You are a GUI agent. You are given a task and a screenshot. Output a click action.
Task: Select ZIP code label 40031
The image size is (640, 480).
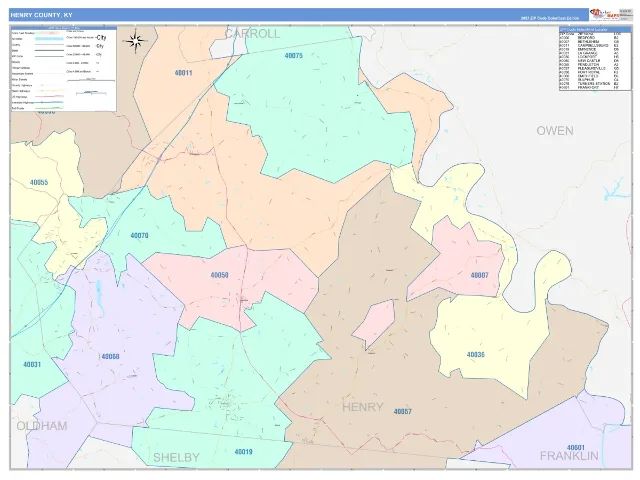32,364
